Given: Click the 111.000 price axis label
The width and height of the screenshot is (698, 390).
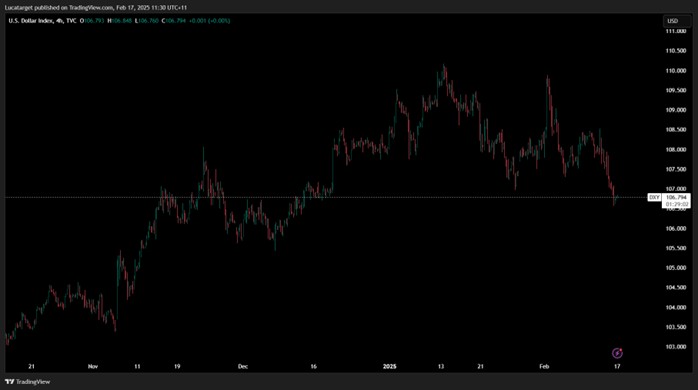Looking at the screenshot, I should click(676, 31).
